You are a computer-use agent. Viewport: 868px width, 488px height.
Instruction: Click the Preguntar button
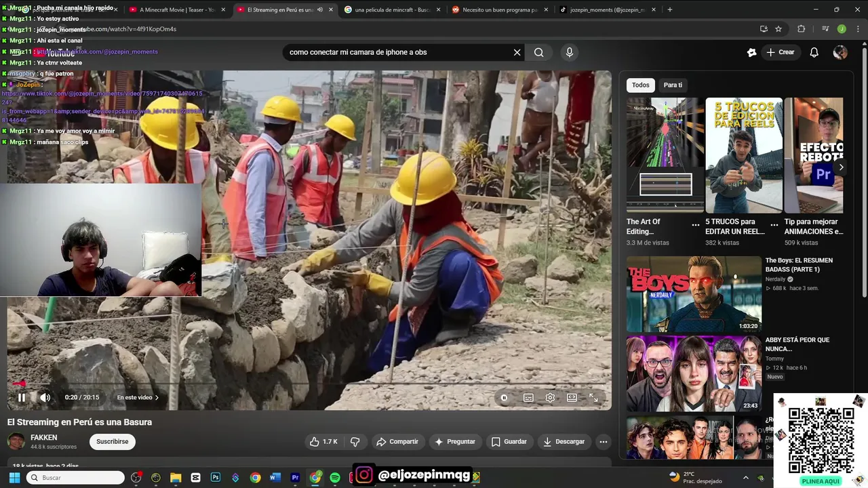454,441
